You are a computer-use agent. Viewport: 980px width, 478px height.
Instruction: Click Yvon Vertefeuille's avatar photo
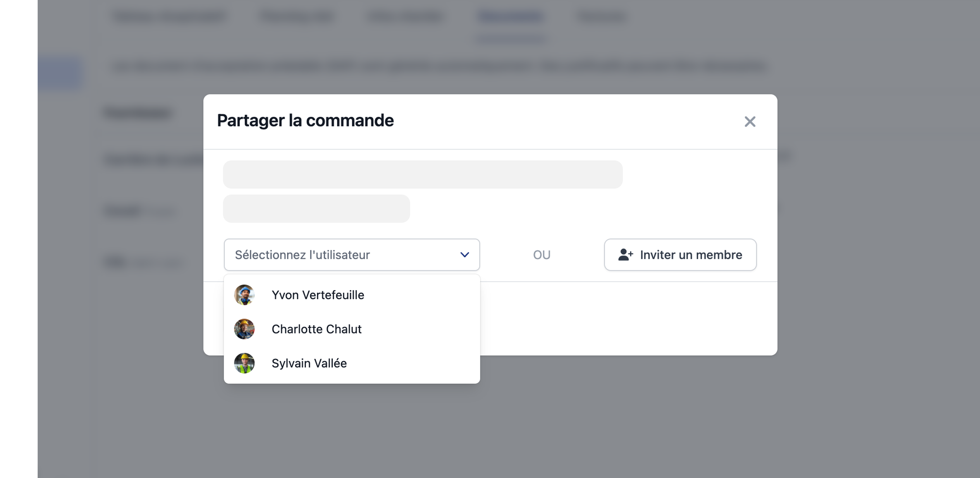tap(244, 295)
